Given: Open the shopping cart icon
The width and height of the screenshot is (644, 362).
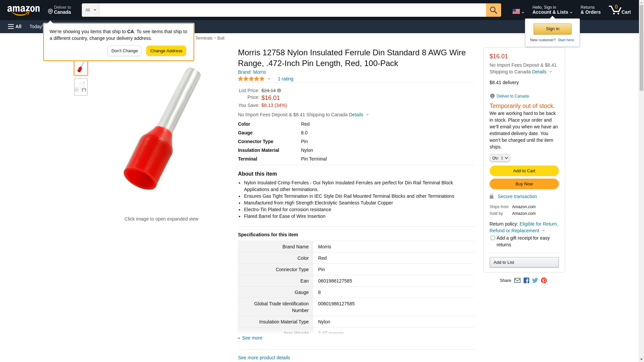Looking at the screenshot, I should coord(620,10).
